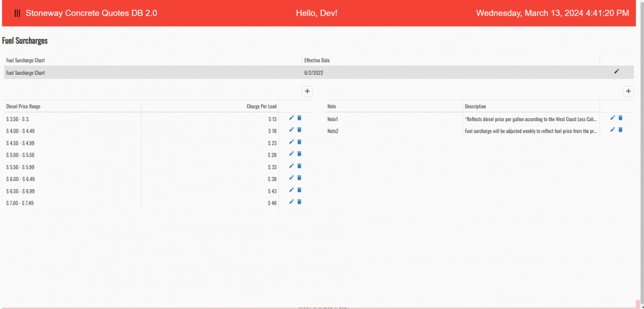Edit the $ 6.00 - $ 6.49 range
The height and width of the screenshot is (309, 644).
pos(291,178)
